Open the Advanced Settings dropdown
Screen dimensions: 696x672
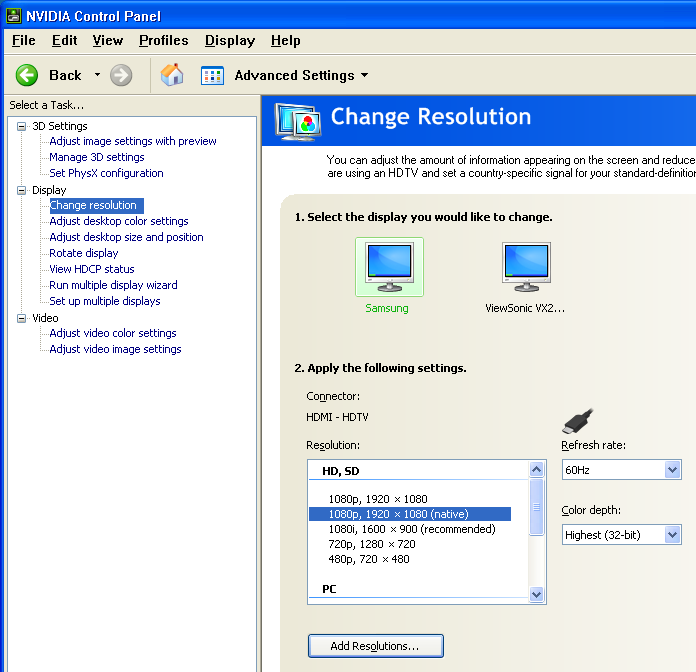364,75
